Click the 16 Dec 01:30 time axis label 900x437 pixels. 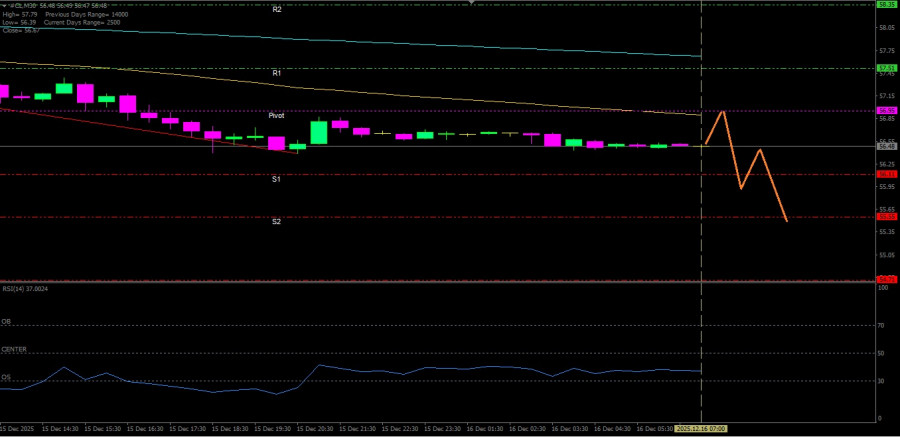[483, 429]
